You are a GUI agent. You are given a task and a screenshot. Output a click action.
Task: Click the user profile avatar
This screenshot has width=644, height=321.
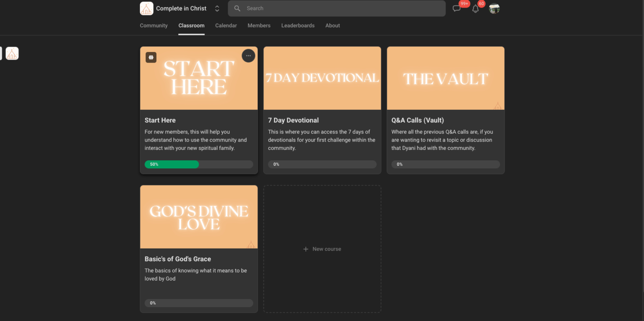[494, 9]
